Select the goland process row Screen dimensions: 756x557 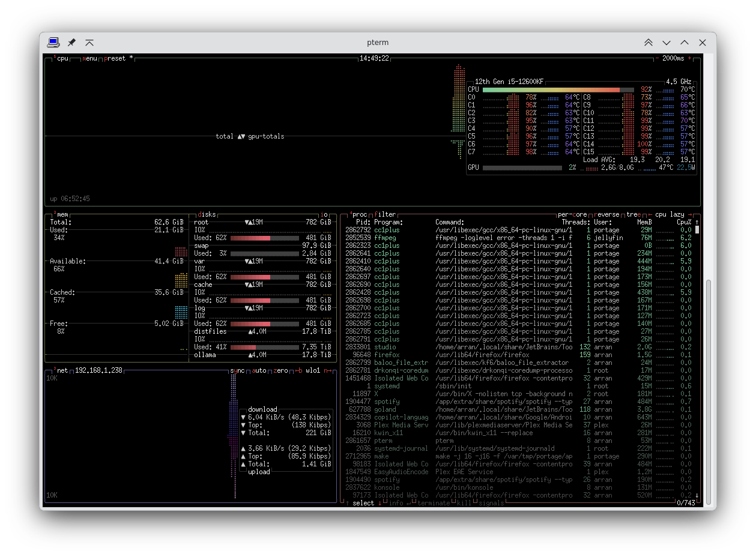coord(519,409)
